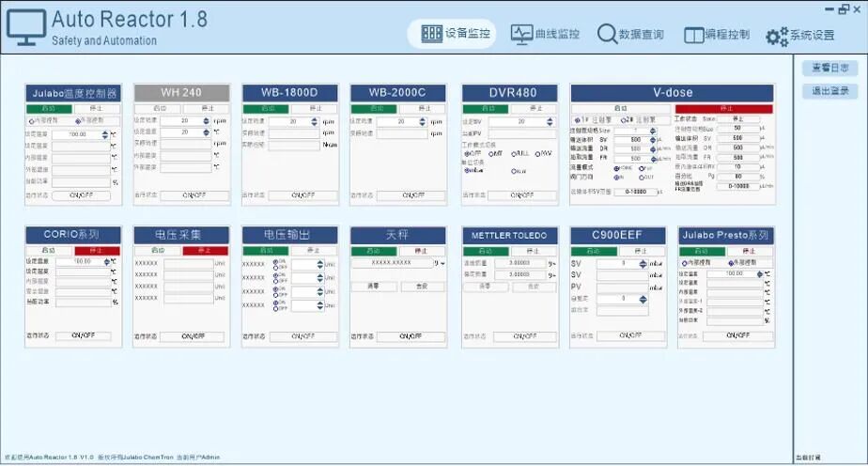
Task: Toggle ON/OFF status in DVR480 panel
Action: click(x=522, y=195)
